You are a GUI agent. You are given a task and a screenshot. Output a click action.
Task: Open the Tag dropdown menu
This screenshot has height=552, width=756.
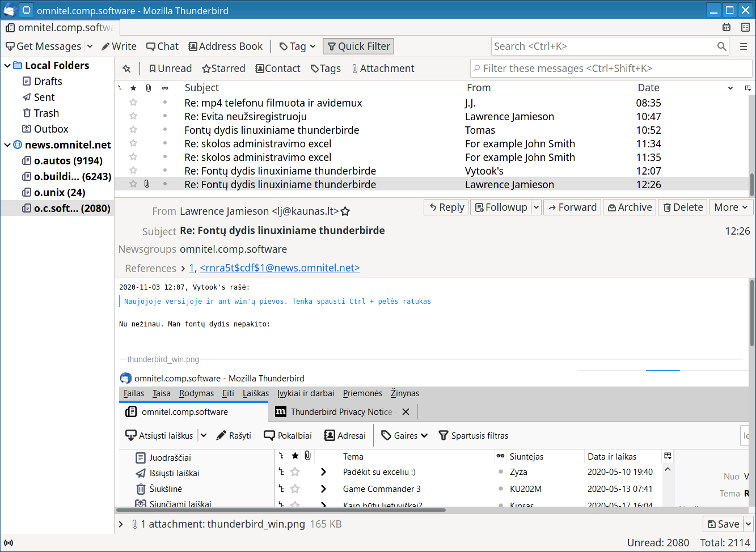pyautogui.click(x=297, y=46)
